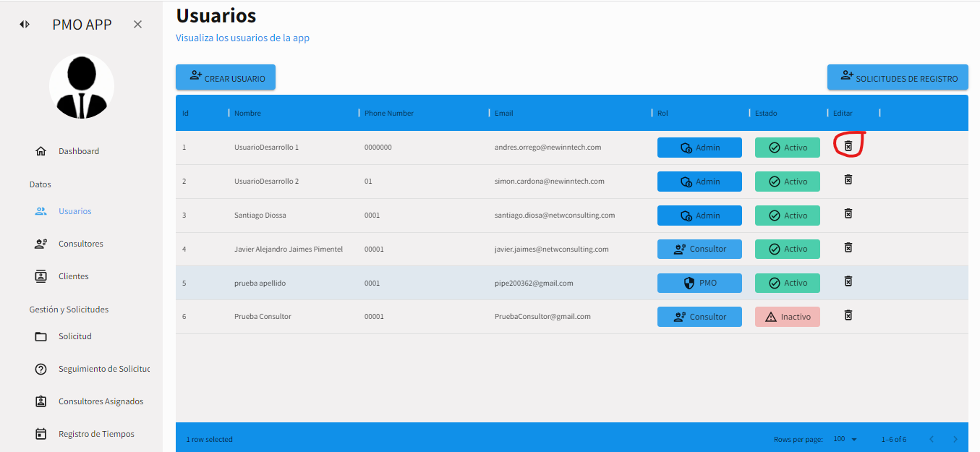
Task: Open the Rows per page dropdown
Action: tap(844, 439)
